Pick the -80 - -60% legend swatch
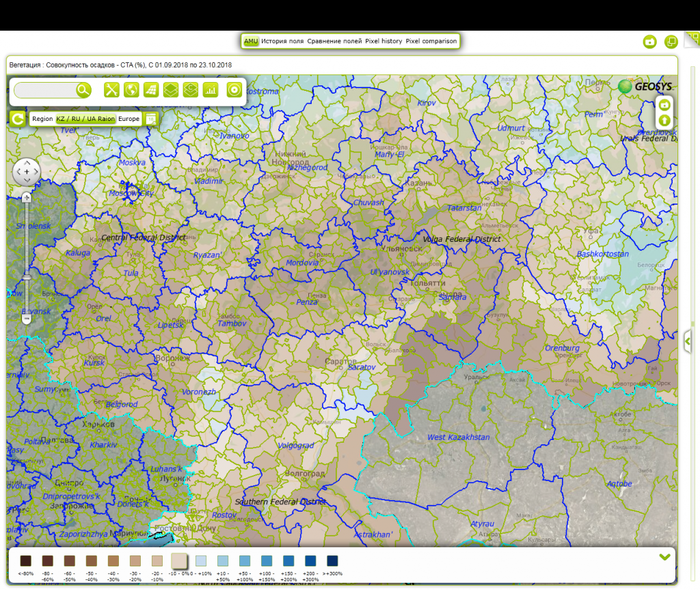This screenshot has width=700, height=591. pos(47,561)
